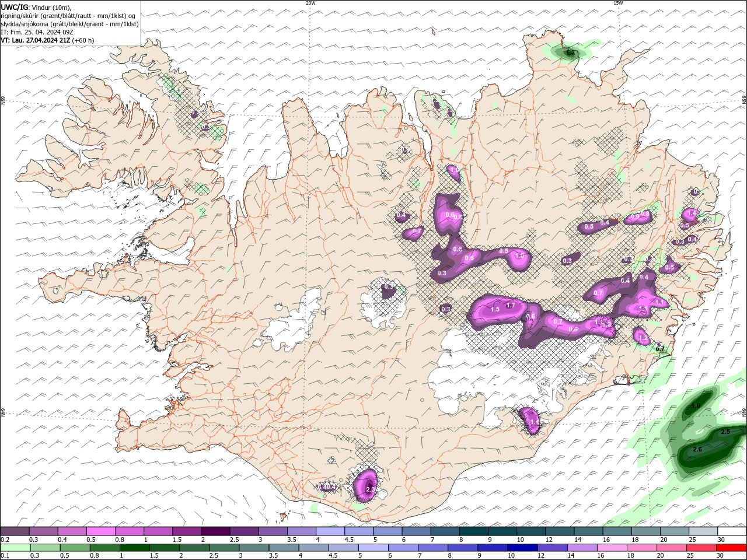Pick the darkest purple 2 swatch on the upper scale
Viewport: 747px width, 560px height.
click(215, 531)
